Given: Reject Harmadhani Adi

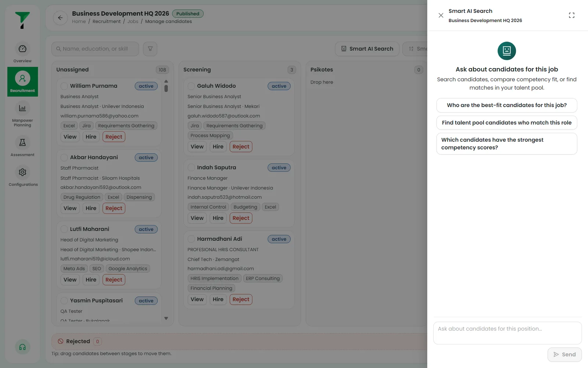Looking at the screenshot, I should tap(241, 299).
